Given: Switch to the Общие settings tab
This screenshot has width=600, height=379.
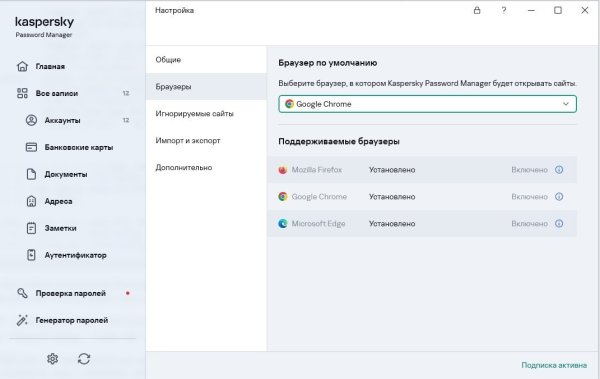Looking at the screenshot, I should click(206, 60).
